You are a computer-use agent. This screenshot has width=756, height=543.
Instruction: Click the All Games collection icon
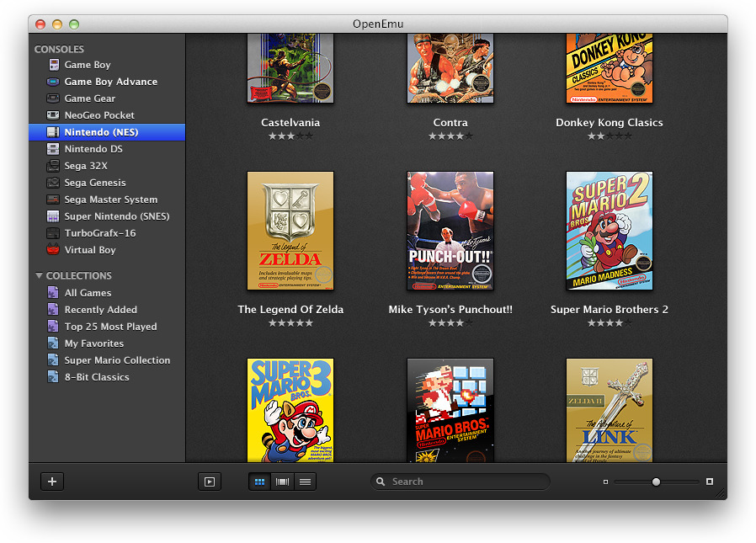coord(53,293)
